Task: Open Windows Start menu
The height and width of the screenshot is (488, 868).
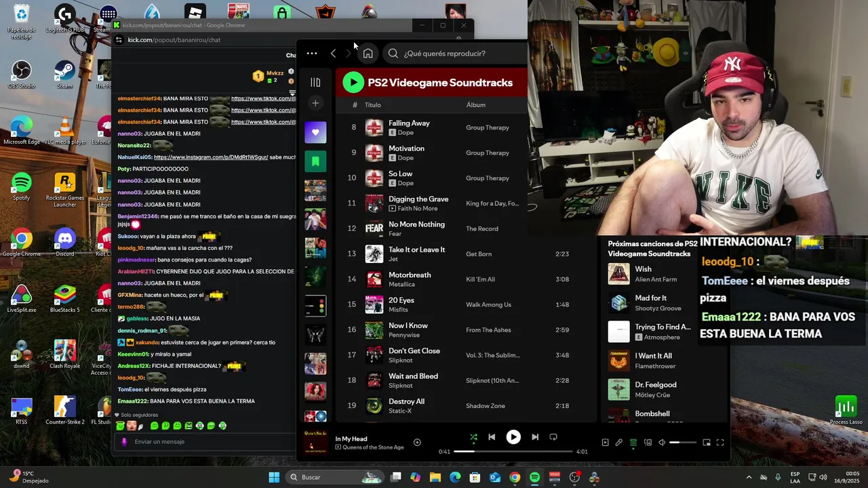Action: [274, 477]
